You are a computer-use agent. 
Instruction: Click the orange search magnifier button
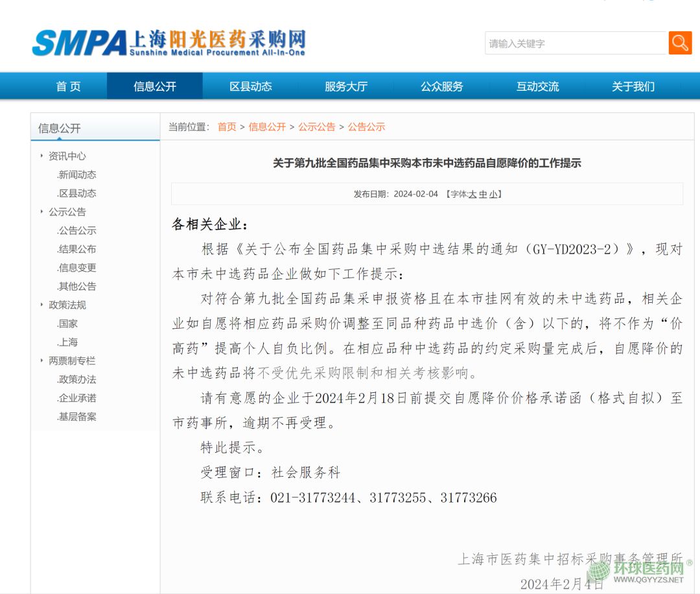[680, 43]
